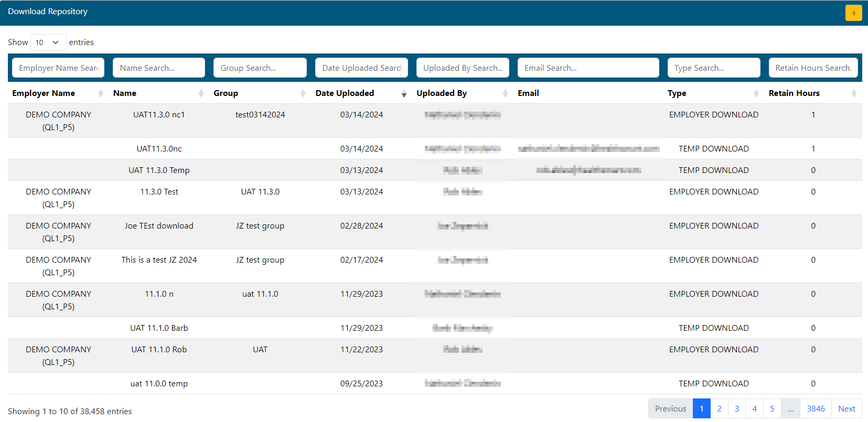This screenshot has height=422, width=868.
Task: Toggle Date Uploaded sort arrow
Action: pos(404,93)
